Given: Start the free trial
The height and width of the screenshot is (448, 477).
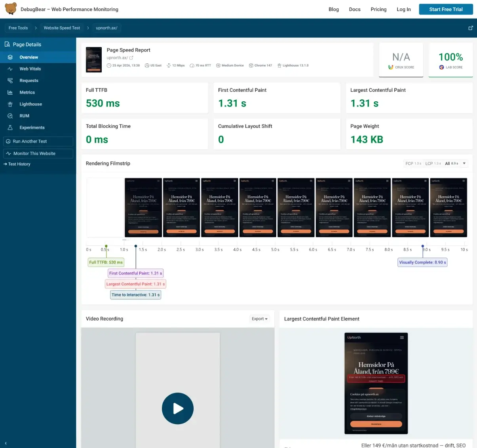Looking at the screenshot, I should point(446,9).
